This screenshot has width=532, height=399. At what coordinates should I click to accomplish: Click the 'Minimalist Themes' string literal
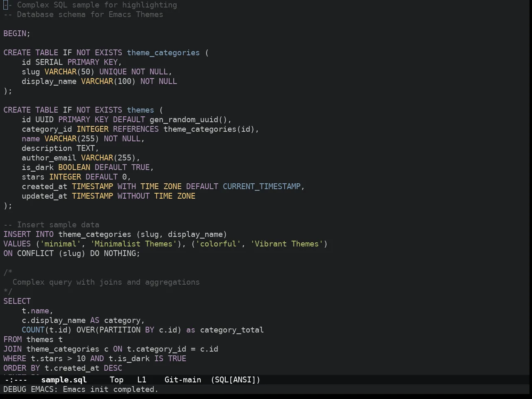pos(133,244)
